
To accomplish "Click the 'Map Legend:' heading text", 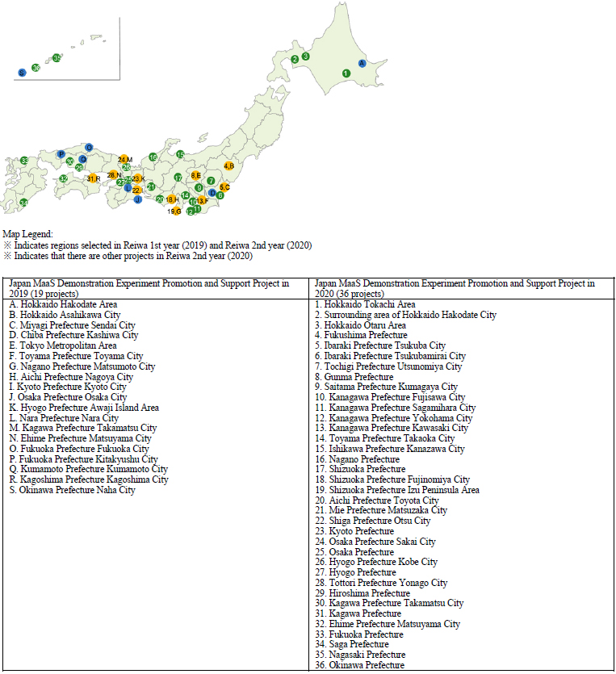I will point(27,234).
